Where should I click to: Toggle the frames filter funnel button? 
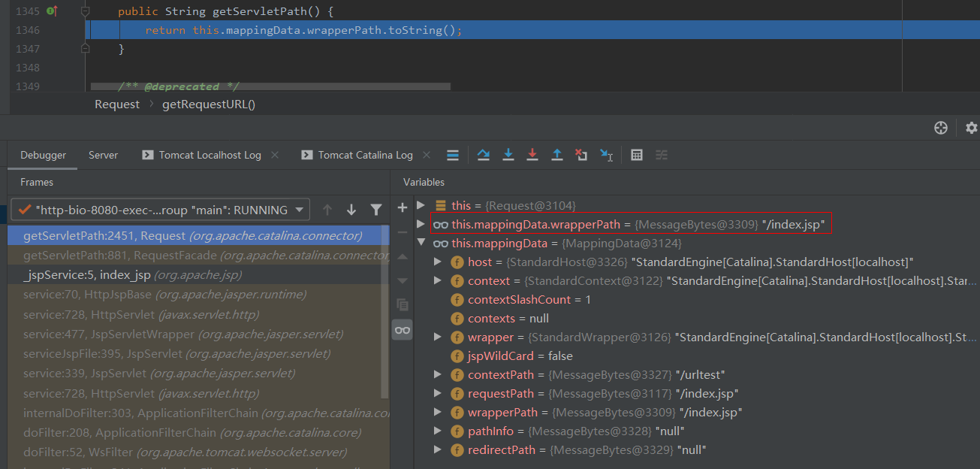click(x=376, y=210)
